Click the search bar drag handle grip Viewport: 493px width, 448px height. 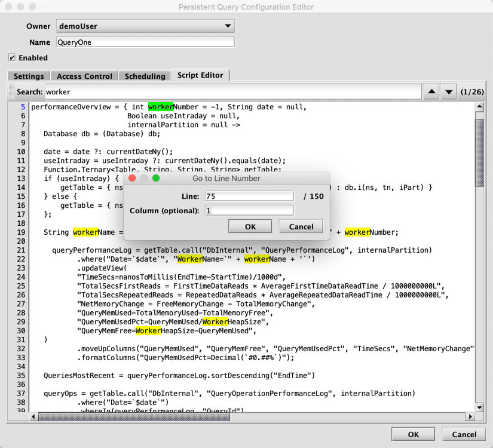click(11, 92)
